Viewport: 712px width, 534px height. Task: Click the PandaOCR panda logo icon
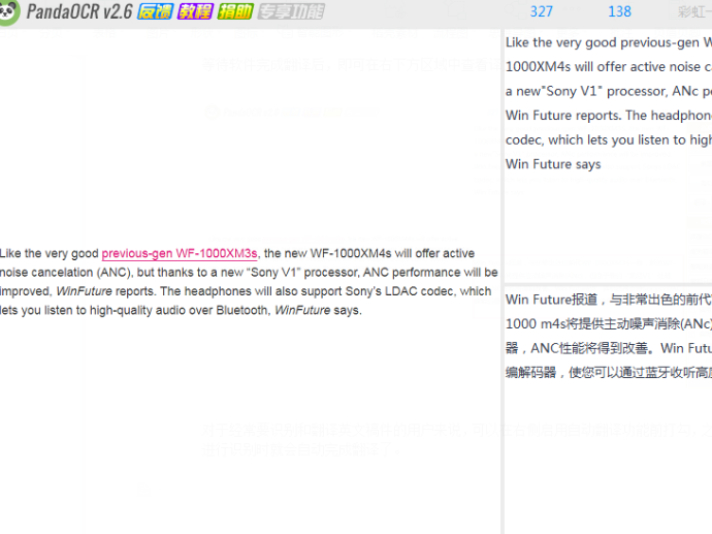[8, 12]
